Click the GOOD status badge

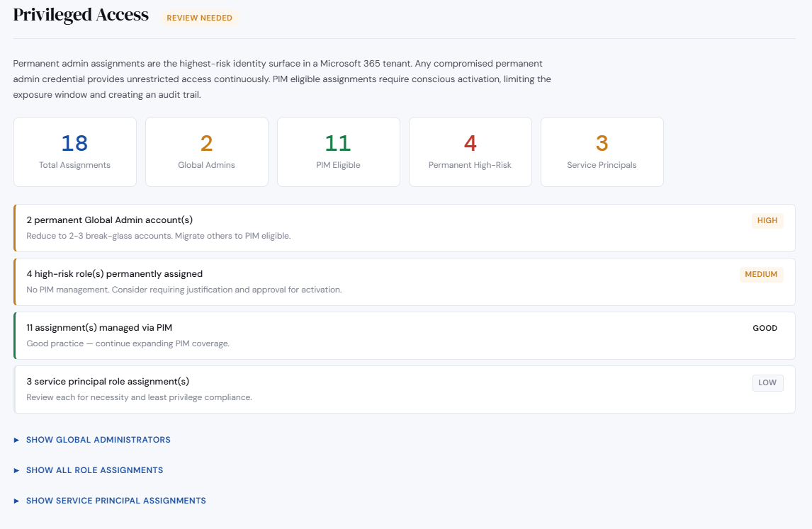pos(765,328)
